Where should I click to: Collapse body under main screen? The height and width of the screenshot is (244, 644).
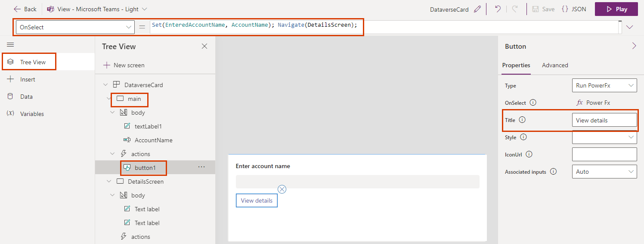(112, 113)
